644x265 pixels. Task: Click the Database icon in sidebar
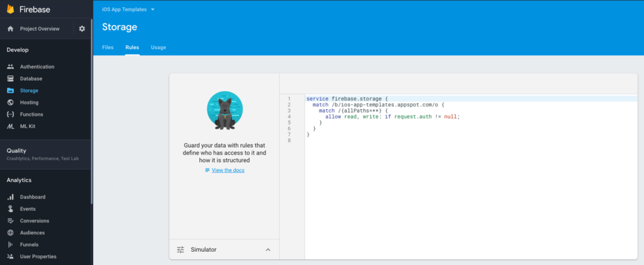tap(10, 78)
